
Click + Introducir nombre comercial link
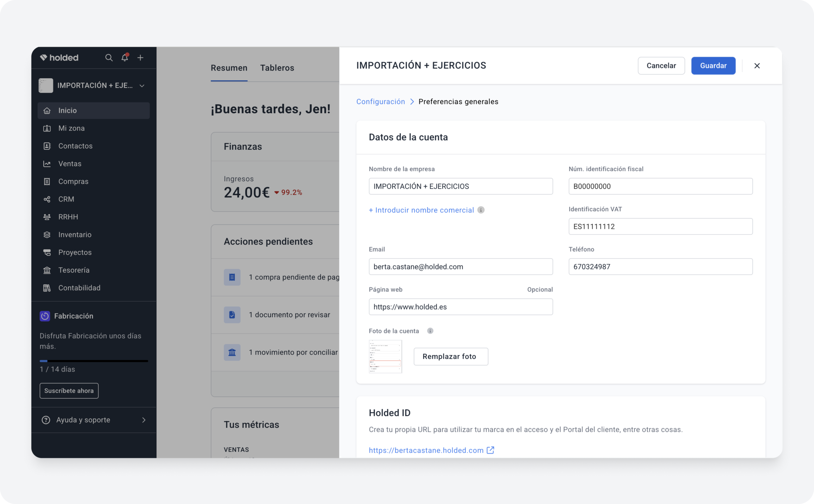point(421,210)
